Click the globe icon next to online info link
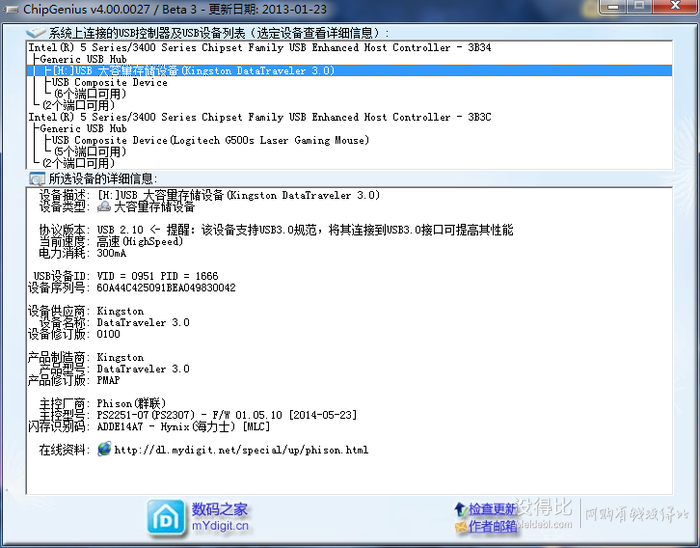The height and width of the screenshot is (548, 700). coord(104,449)
